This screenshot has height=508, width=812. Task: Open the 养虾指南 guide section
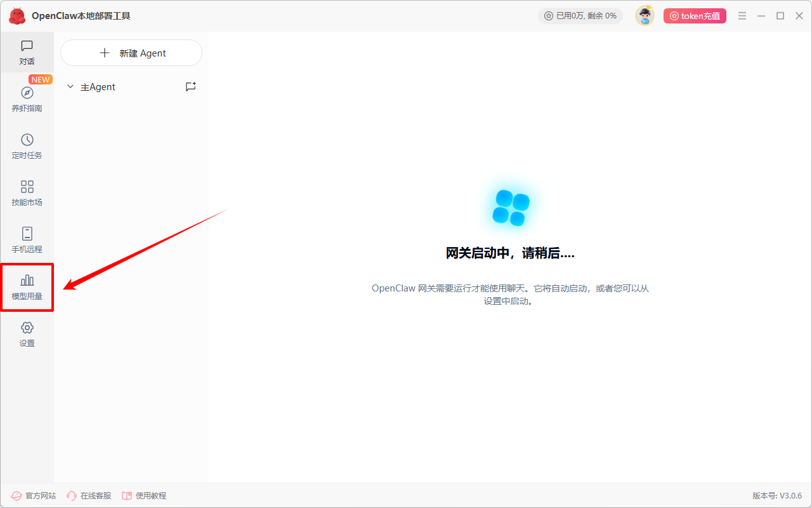pyautogui.click(x=27, y=99)
